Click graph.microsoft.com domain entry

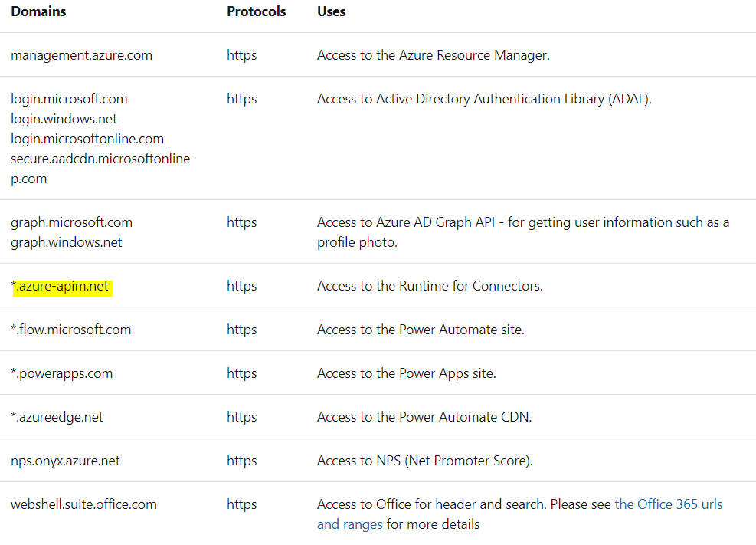(x=71, y=222)
